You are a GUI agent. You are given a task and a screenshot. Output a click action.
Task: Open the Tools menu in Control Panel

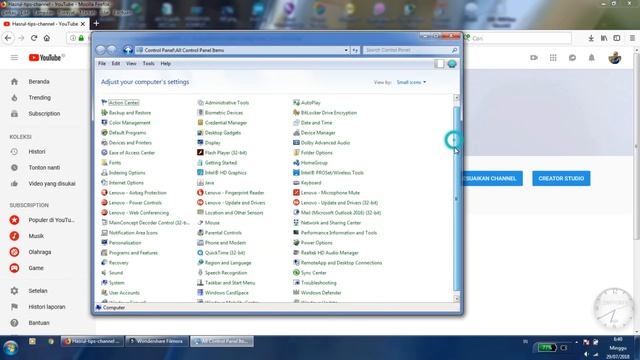point(149,64)
